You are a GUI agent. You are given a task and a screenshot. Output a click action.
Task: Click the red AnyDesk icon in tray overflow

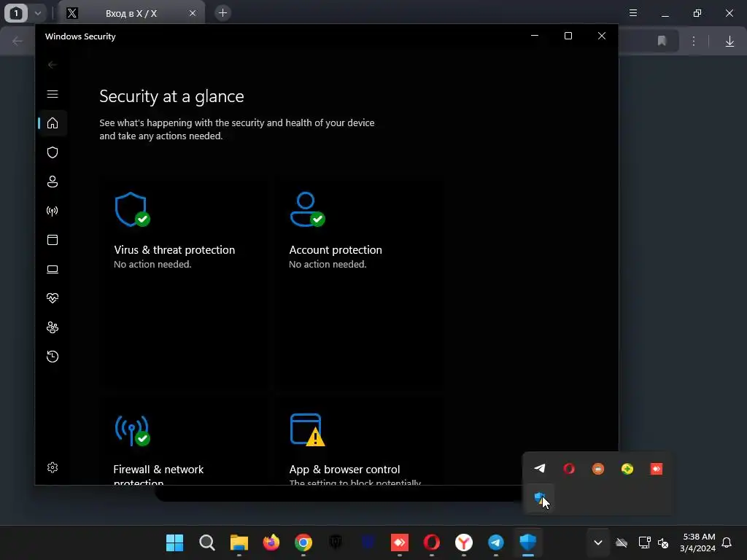pos(657,469)
